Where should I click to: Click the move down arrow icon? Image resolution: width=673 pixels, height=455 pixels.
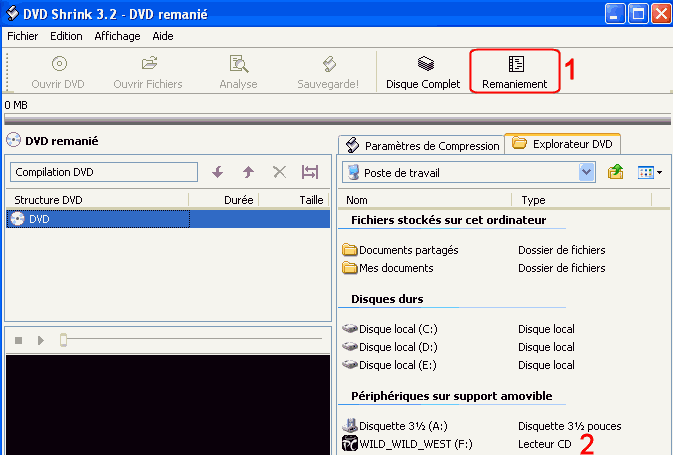click(x=218, y=172)
